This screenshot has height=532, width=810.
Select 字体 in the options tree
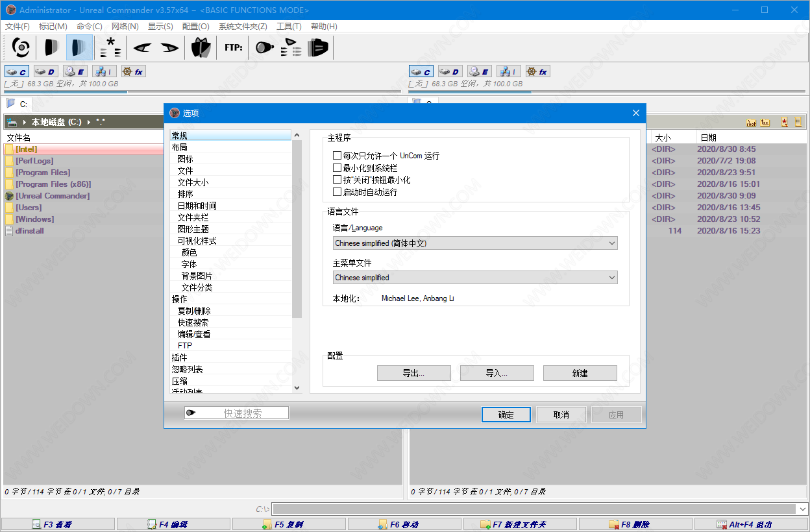189,264
